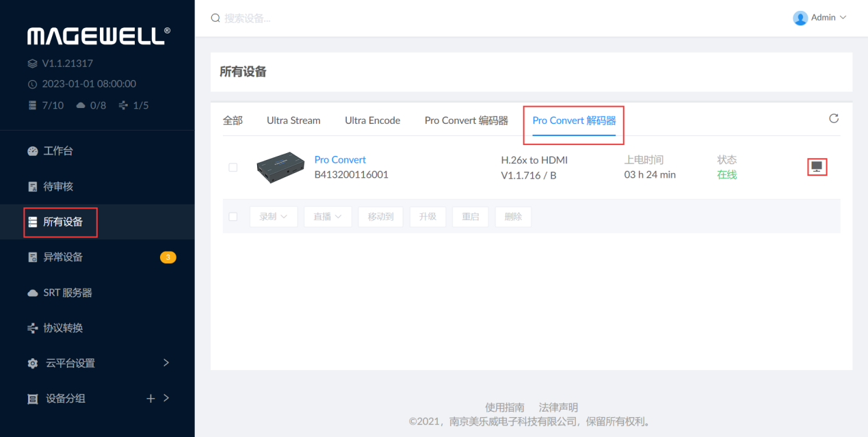Screen dimensions: 868x437
Task: Expand the 云平台设置 submenu
Action: pyautogui.click(x=166, y=363)
